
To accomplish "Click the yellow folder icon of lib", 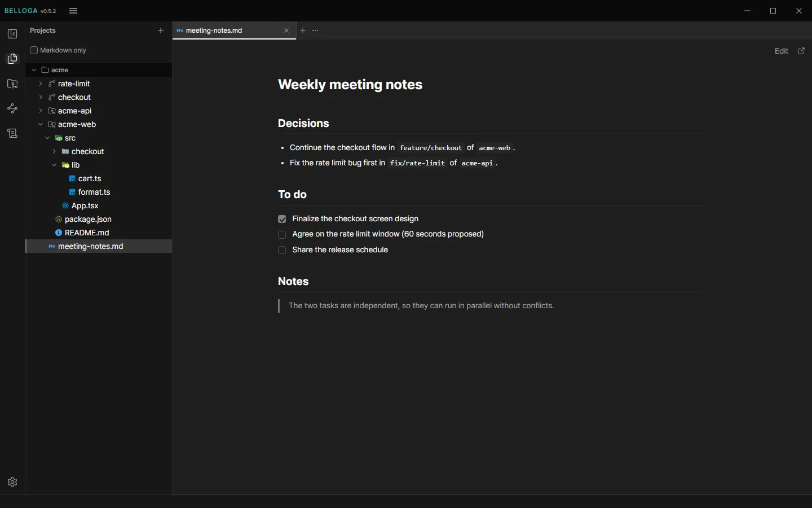I will 65,165.
